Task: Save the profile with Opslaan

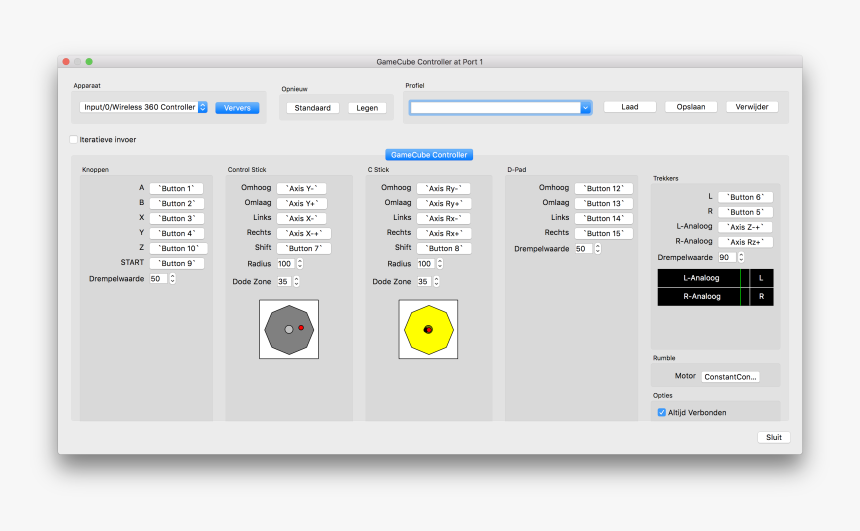Action: [x=691, y=107]
